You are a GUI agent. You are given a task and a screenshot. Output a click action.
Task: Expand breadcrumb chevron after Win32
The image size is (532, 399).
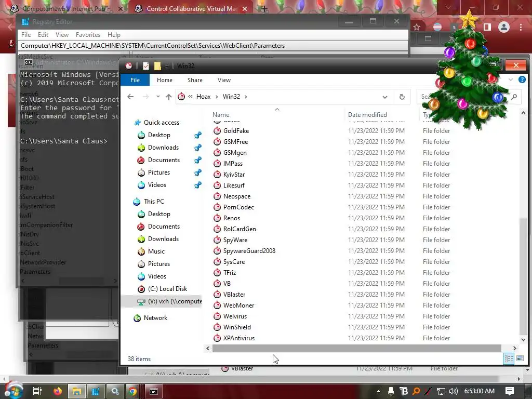pos(246,97)
